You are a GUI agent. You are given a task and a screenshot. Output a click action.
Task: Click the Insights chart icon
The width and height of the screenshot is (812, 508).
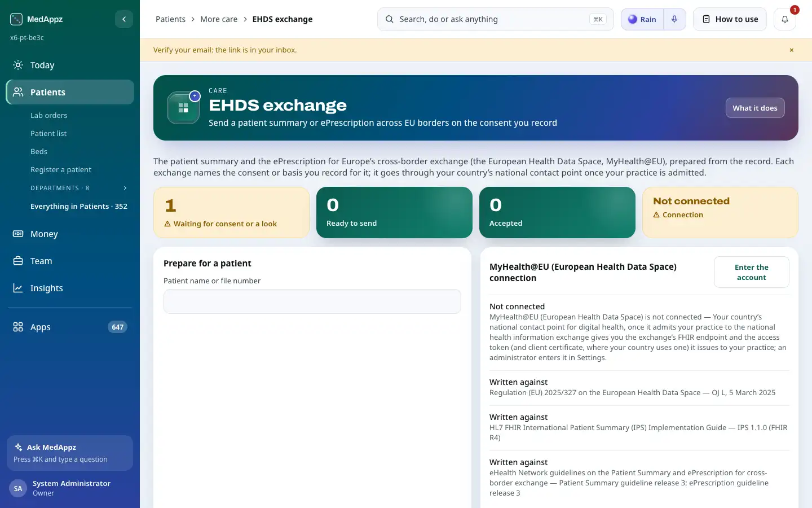[x=18, y=288]
